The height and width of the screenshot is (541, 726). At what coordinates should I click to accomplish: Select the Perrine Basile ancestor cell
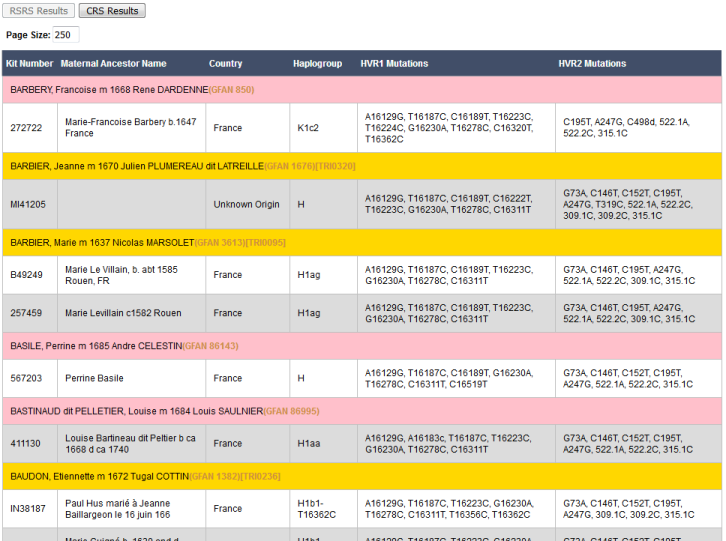tap(131, 378)
